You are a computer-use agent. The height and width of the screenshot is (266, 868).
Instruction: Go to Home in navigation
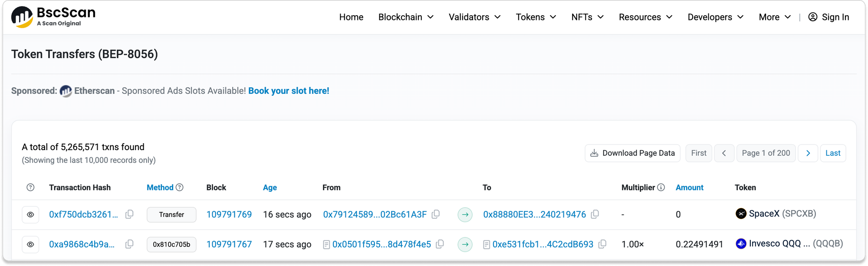pos(351,17)
